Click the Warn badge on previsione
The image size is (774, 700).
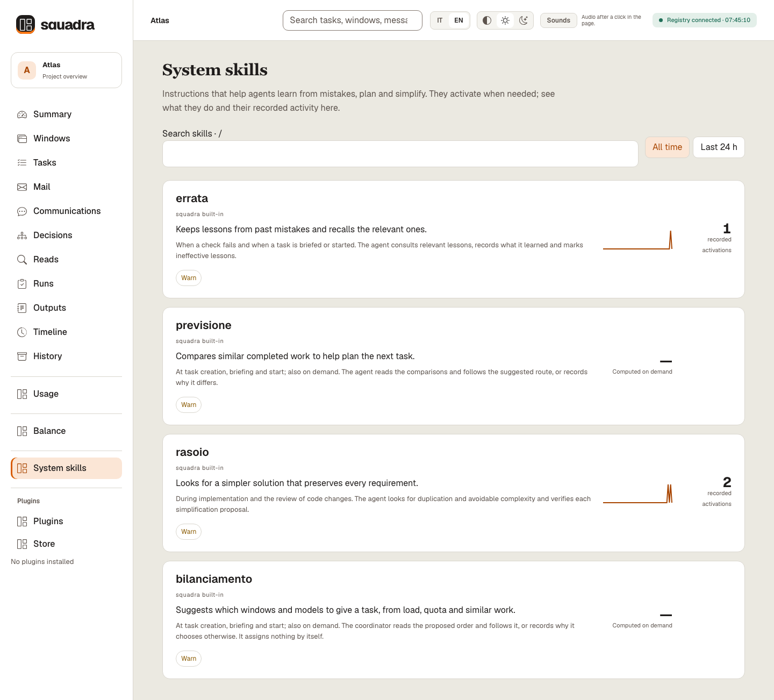[189, 405]
